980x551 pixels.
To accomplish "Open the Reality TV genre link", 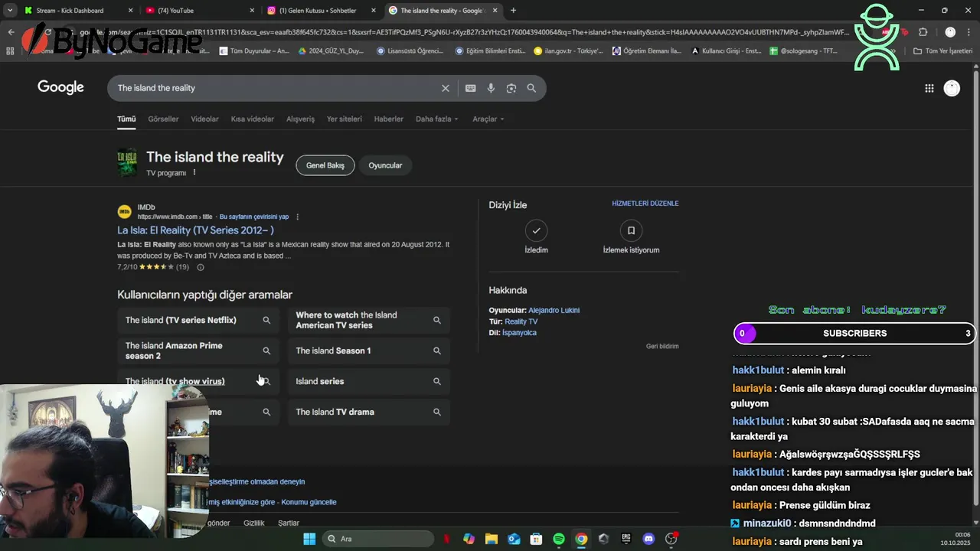I will click(521, 321).
